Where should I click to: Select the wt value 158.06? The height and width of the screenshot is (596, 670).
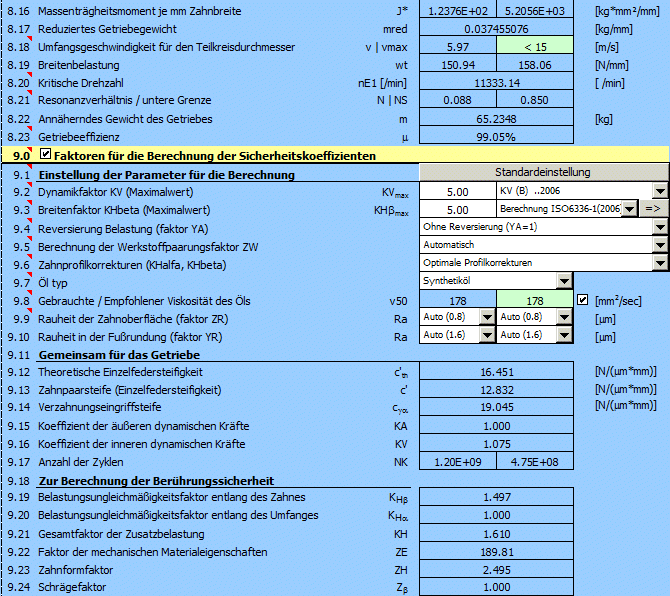tap(535, 64)
